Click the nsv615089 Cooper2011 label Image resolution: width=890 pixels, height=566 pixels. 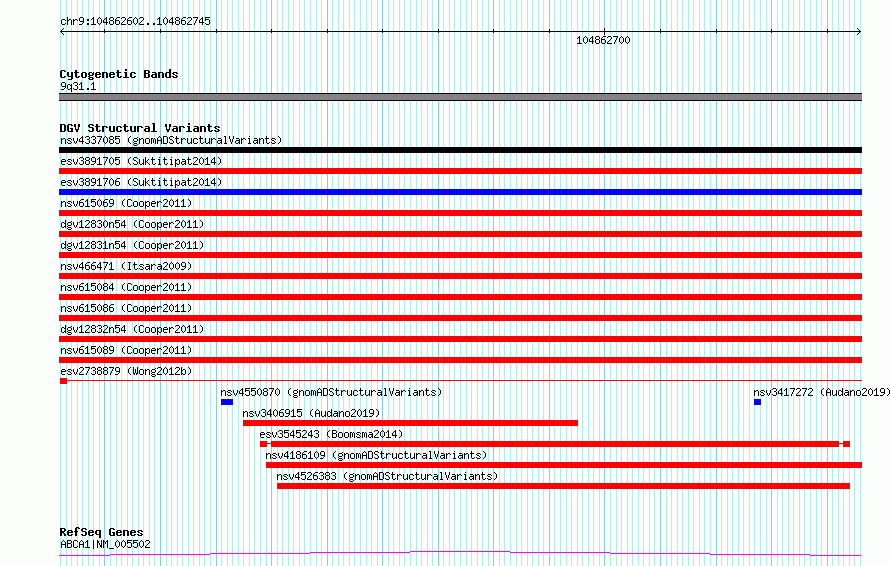[x=126, y=350]
